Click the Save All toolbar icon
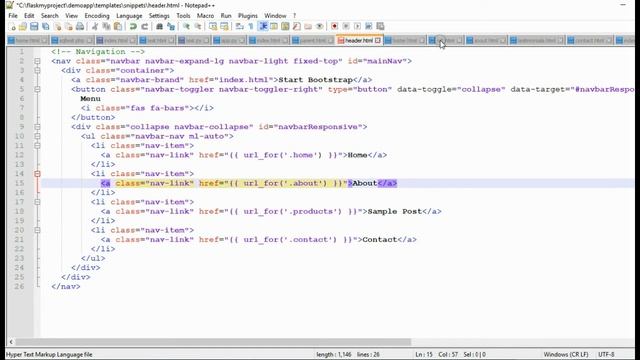640x360 pixels. [x=46, y=27]
